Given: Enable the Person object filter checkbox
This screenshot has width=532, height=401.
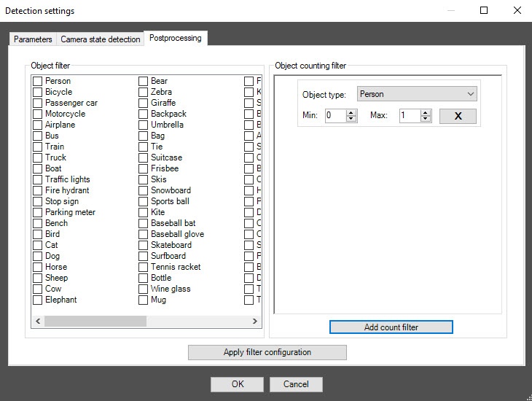Looking at the screenshot, I should point(38,81).
